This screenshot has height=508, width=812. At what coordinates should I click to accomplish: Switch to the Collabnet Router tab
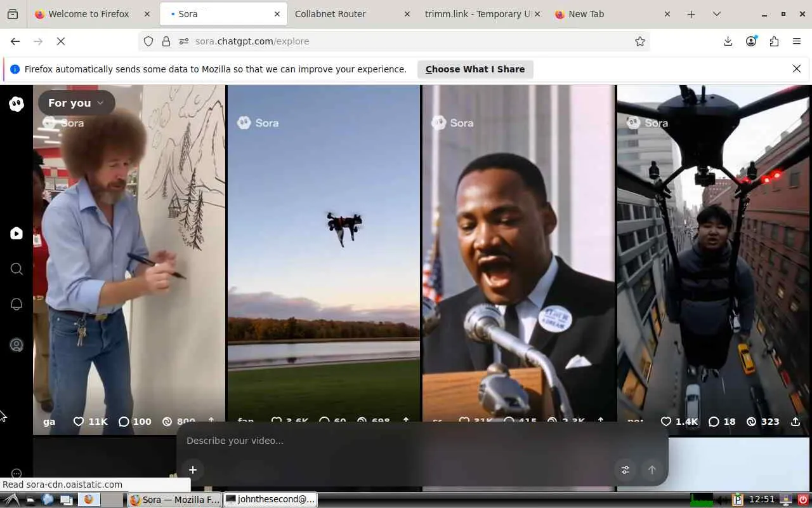[x=351, y=14]
